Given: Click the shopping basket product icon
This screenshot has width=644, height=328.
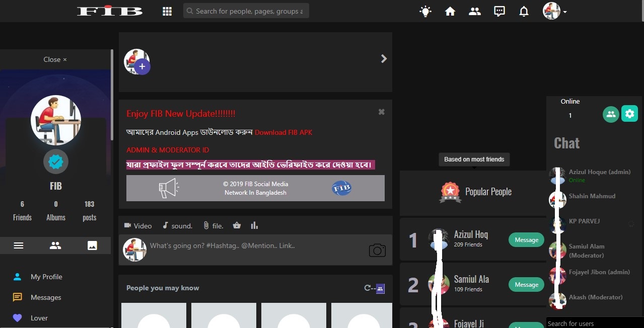Looking at the screenshot, I should [237, 225].
